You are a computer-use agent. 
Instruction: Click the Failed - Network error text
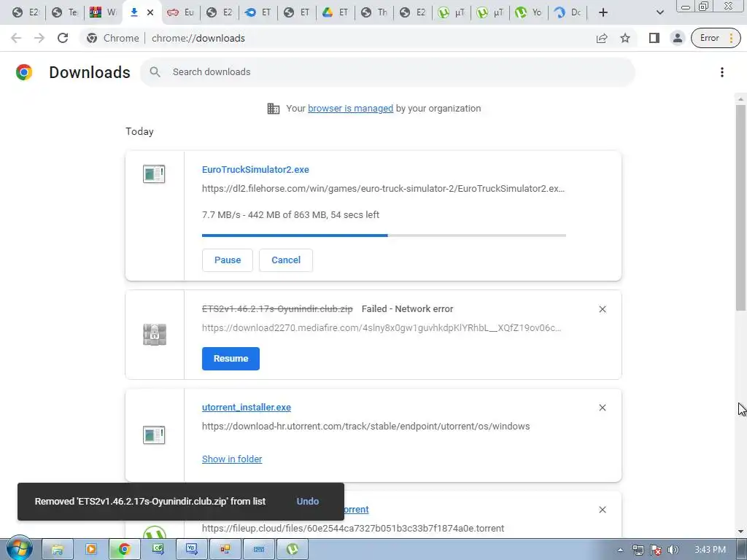(407, 309)
